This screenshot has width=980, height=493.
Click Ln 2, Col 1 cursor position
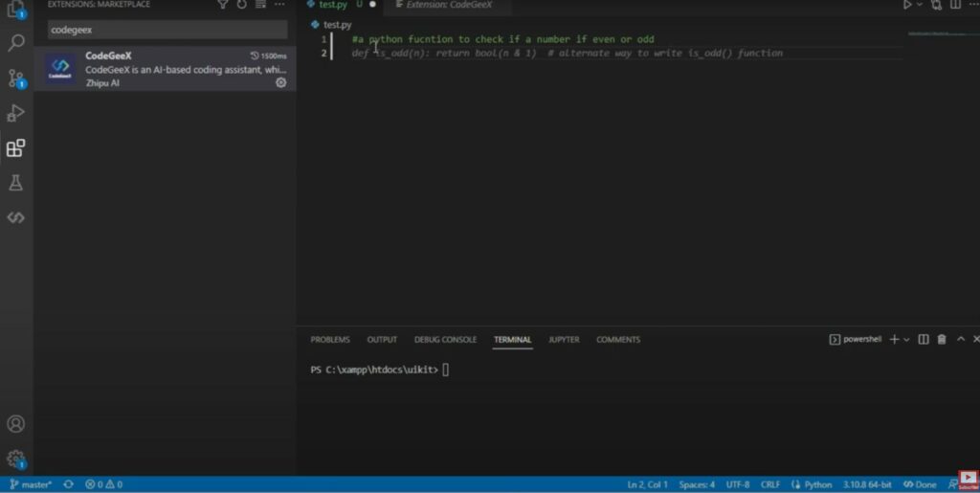(648, 484)
